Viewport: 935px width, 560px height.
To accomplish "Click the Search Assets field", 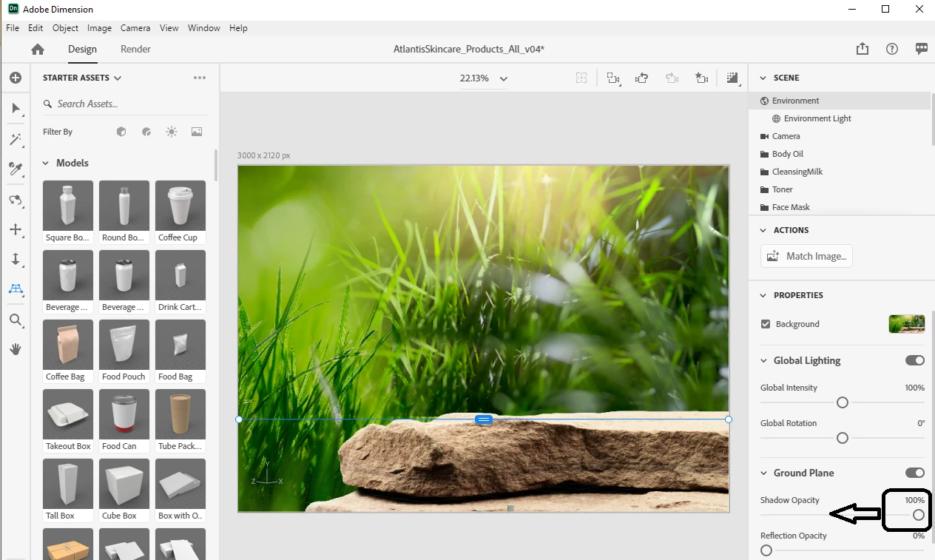I will pos(124,104).
